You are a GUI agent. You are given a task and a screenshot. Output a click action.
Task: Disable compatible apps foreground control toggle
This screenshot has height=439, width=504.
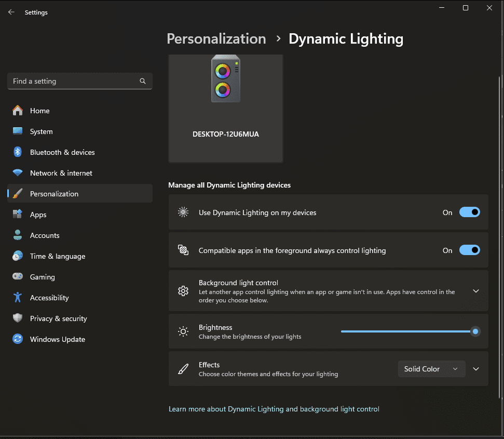pos(469,250)
